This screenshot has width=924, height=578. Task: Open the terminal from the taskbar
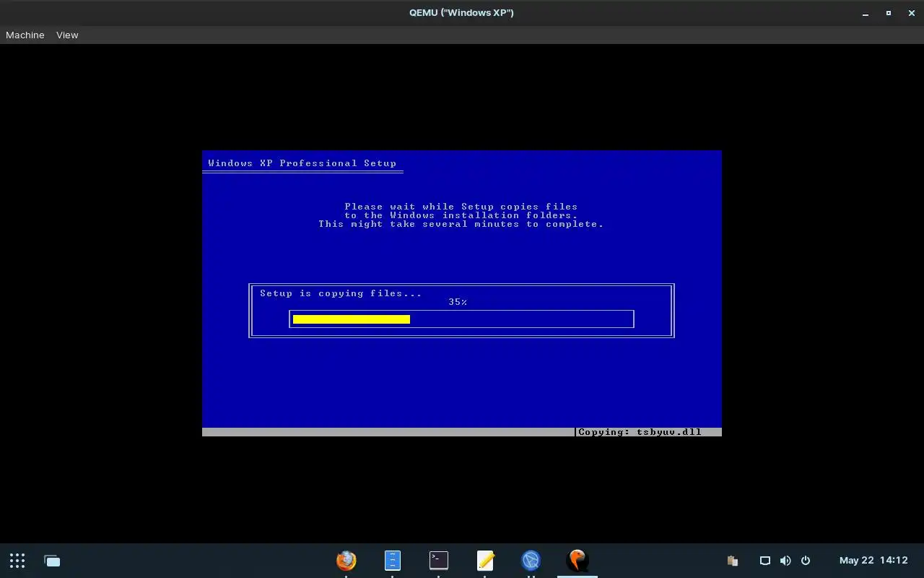[x=438, y=560]
